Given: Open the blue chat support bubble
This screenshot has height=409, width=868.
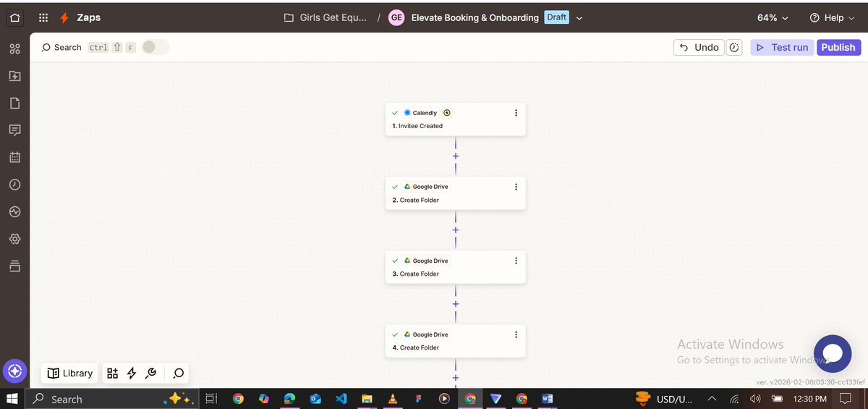Looking at the screenshot, I should click(833, 354).
